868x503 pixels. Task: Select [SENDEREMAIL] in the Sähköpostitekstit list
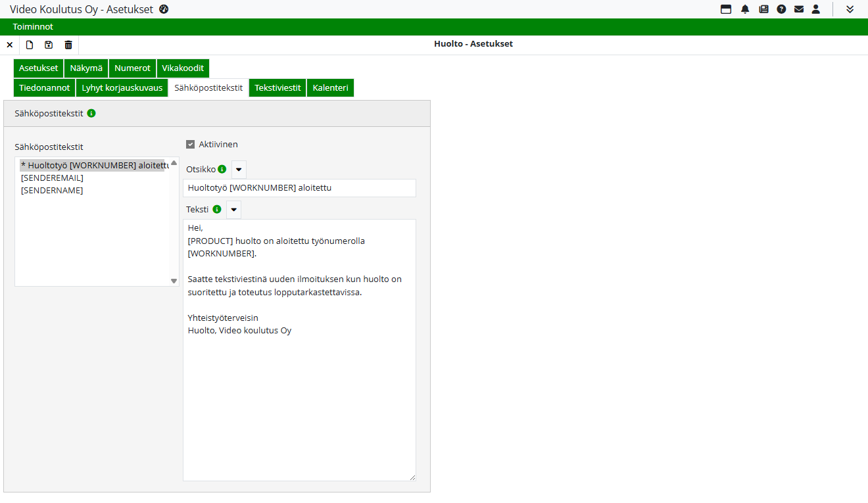(53, 178)
